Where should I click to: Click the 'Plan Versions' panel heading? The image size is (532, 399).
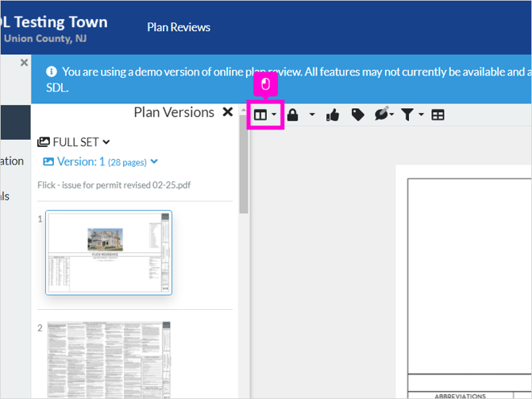coord(174,112)
